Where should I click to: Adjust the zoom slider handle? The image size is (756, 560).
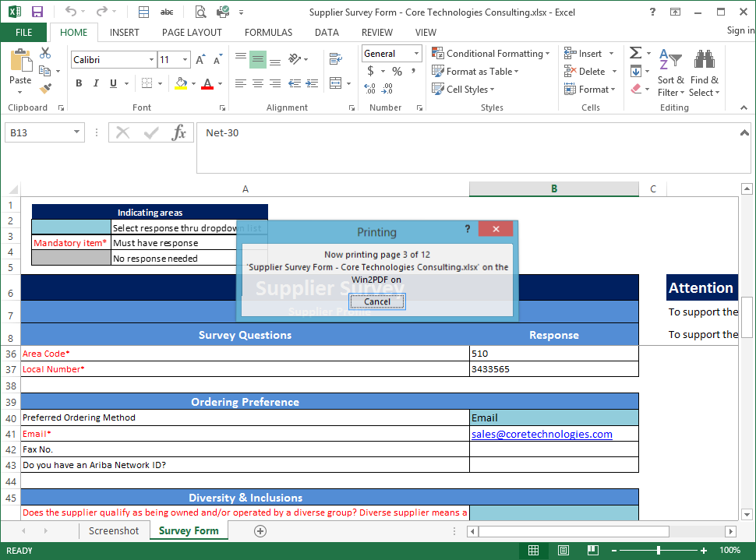click(659, 551)
